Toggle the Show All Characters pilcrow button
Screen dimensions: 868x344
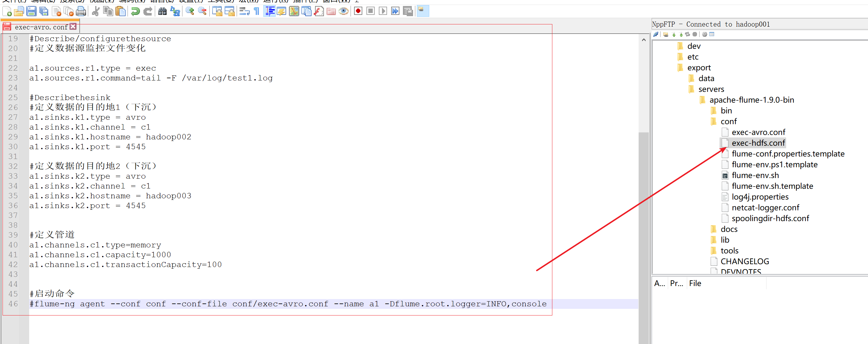[257, 11]
